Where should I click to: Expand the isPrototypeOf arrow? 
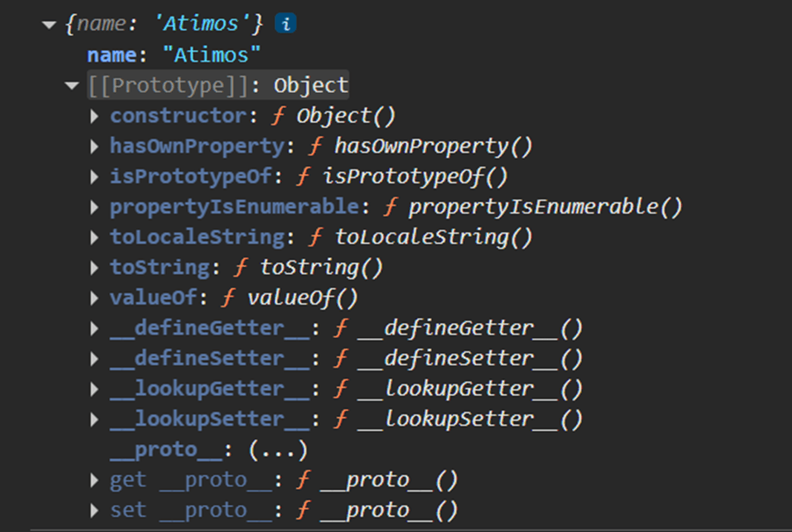95,176
